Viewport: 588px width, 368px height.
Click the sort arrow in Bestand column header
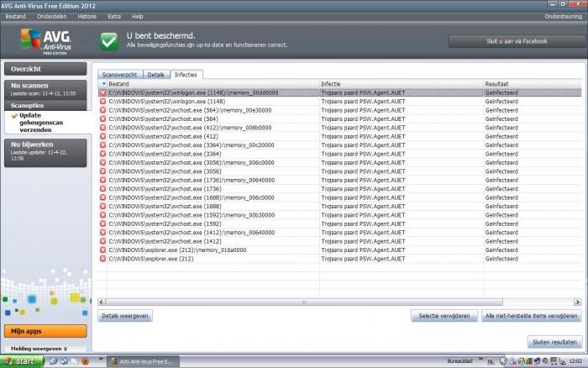point(104,84)
